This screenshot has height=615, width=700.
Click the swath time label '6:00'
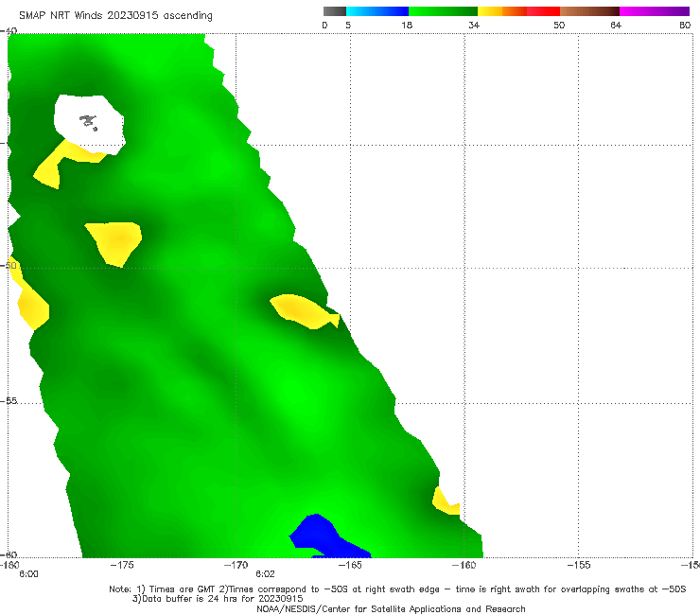[x=28, y=574]
